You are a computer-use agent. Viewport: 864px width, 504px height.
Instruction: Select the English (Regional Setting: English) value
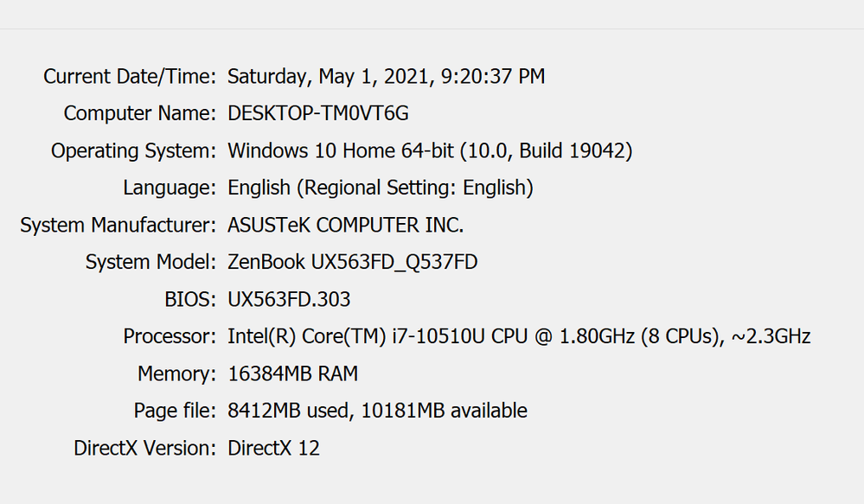point(381,188)
